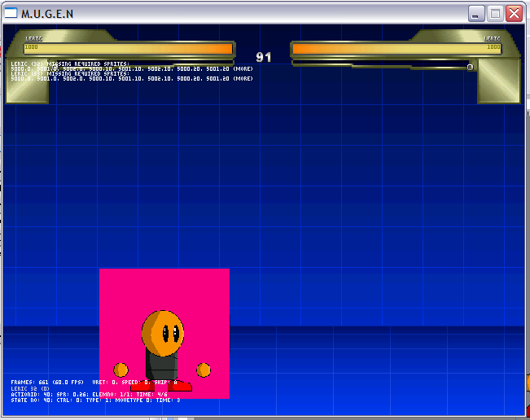Click the round timer of 91
The height and width of the screenshot is (420, 530).
coord(264,57)
